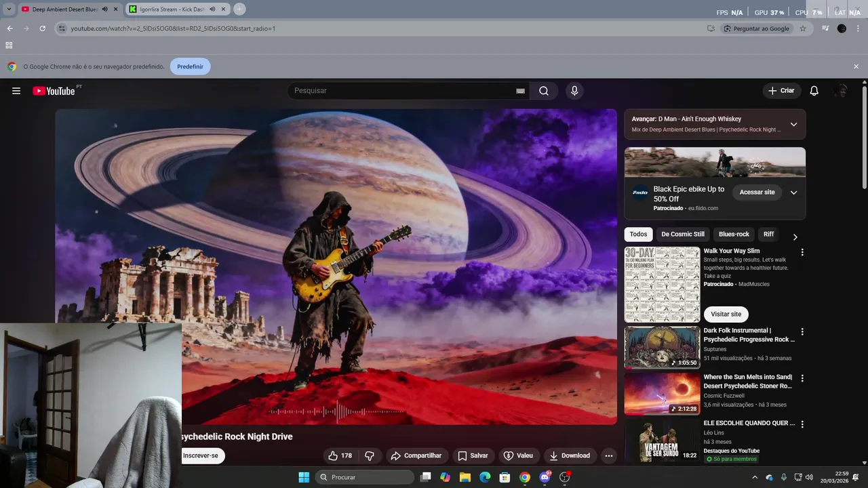Open Chrome profile avatar
Image resolution: width=868 pixels, height=488 pixels.
tap(842, 28)
